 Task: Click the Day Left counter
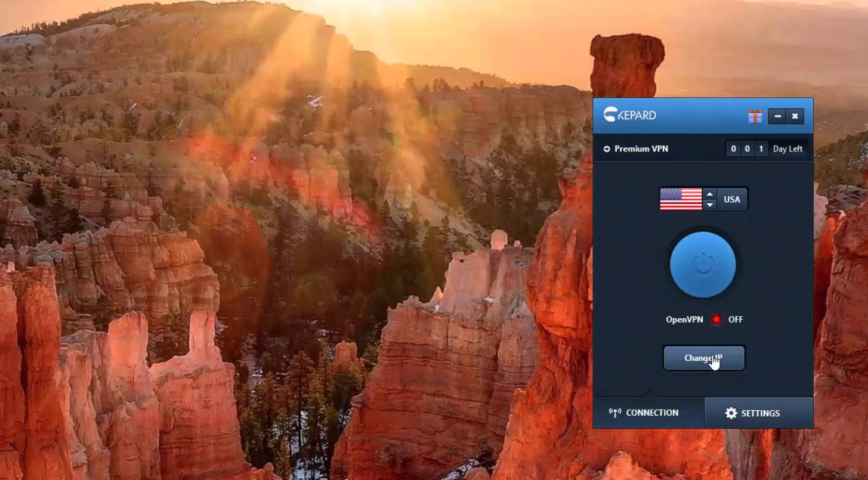767,149
